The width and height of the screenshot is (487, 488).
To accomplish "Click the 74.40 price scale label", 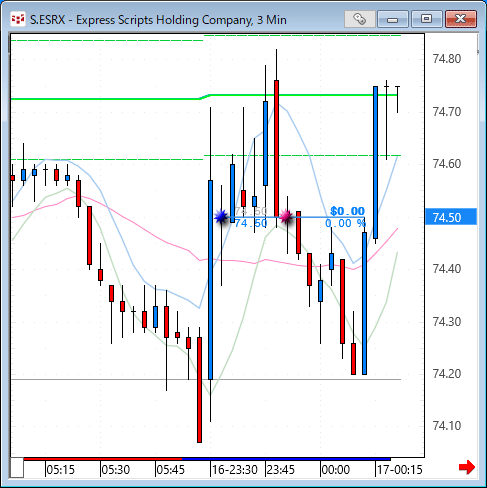I will (x=447, y=269).
